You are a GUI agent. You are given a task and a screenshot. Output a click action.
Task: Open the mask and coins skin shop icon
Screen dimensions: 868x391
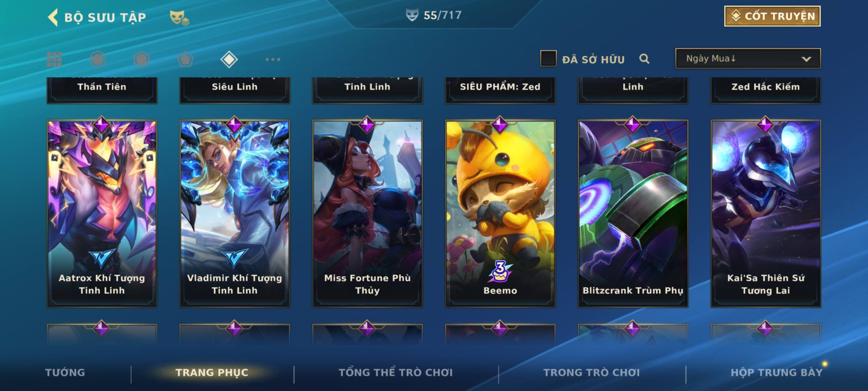coord(179,18)
